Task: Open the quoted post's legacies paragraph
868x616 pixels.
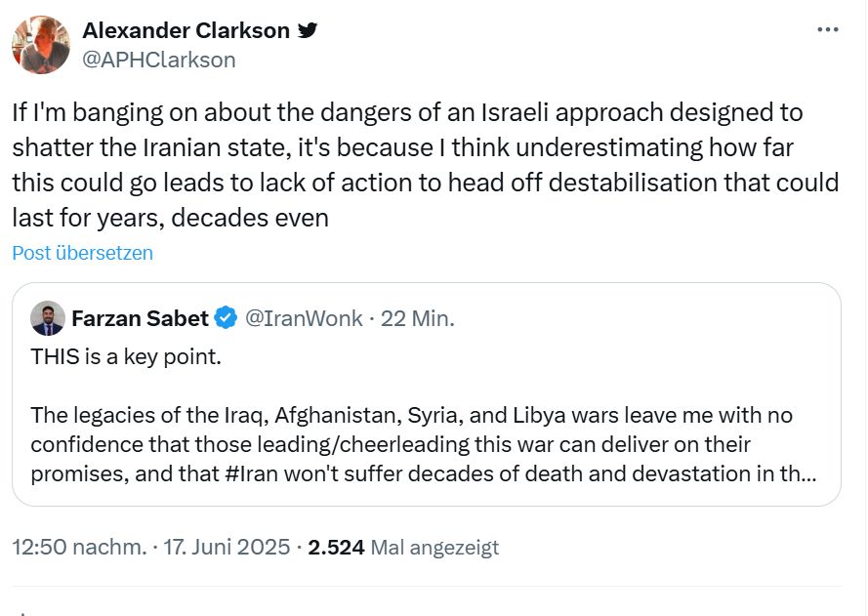Action: pos(424,444)
